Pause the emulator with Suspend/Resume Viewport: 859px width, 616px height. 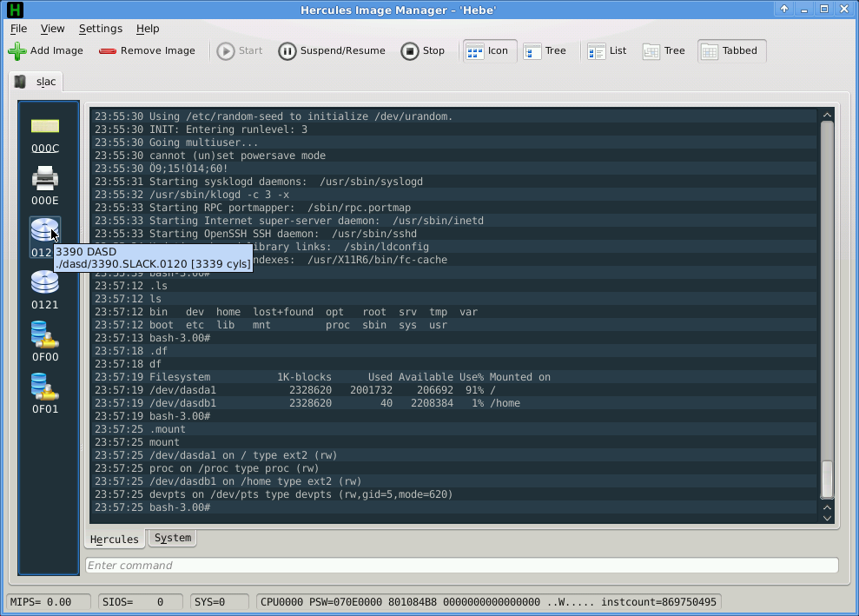click(x=332, y=51)
